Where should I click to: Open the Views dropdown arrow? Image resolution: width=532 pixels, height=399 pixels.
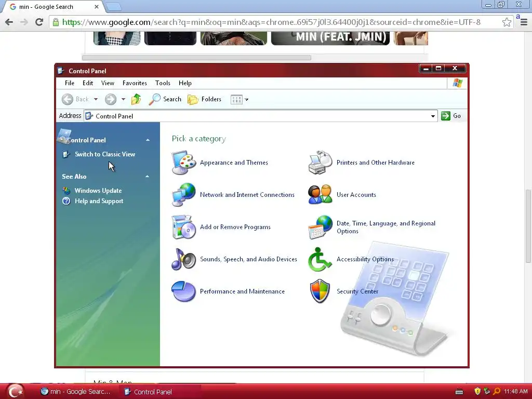247,99
